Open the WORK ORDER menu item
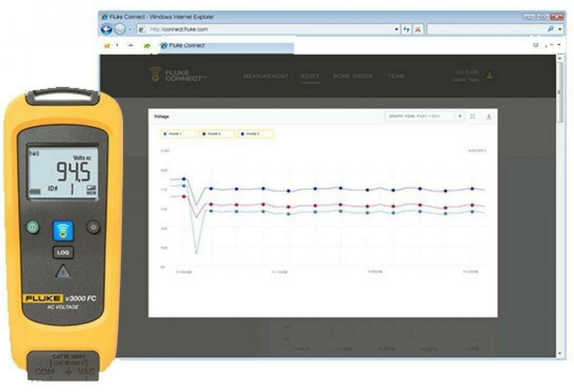 pos(352,76)
